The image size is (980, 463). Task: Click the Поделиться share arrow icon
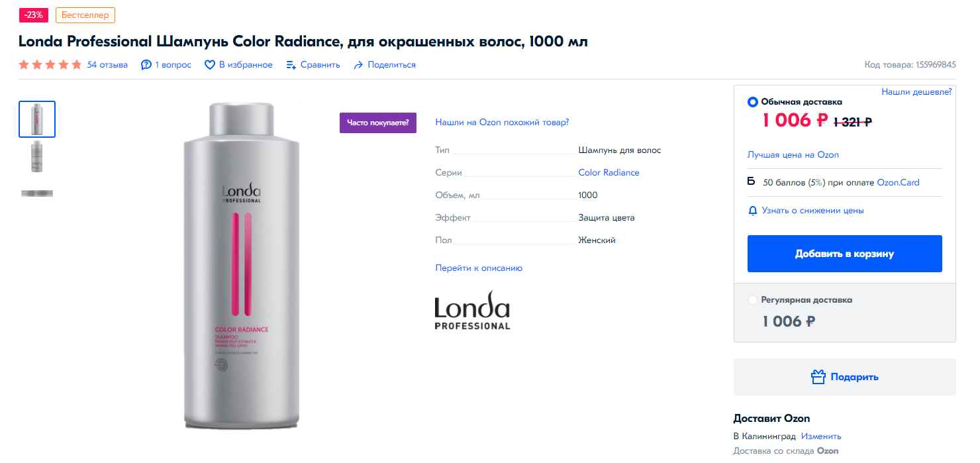pyautogui.click(x=358, y=65)
